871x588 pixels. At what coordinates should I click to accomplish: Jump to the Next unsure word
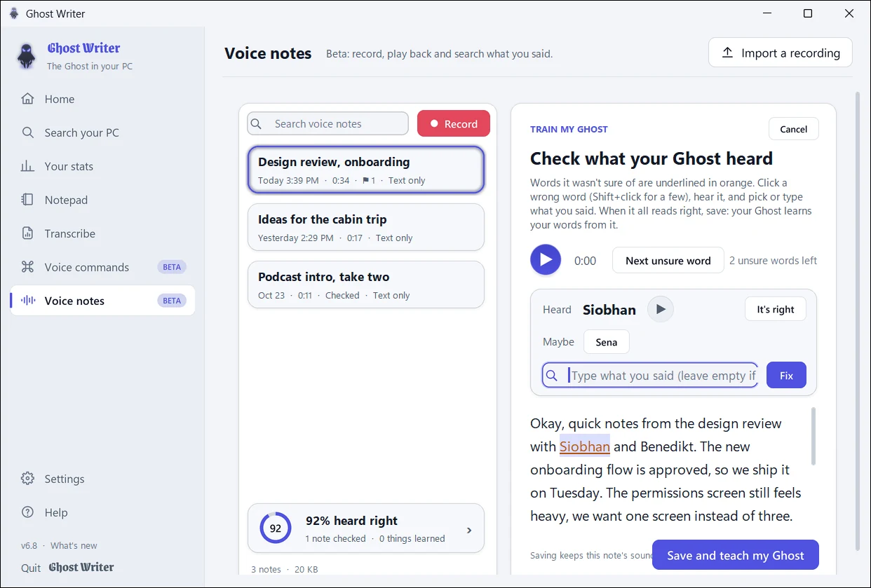pos(668,260)
